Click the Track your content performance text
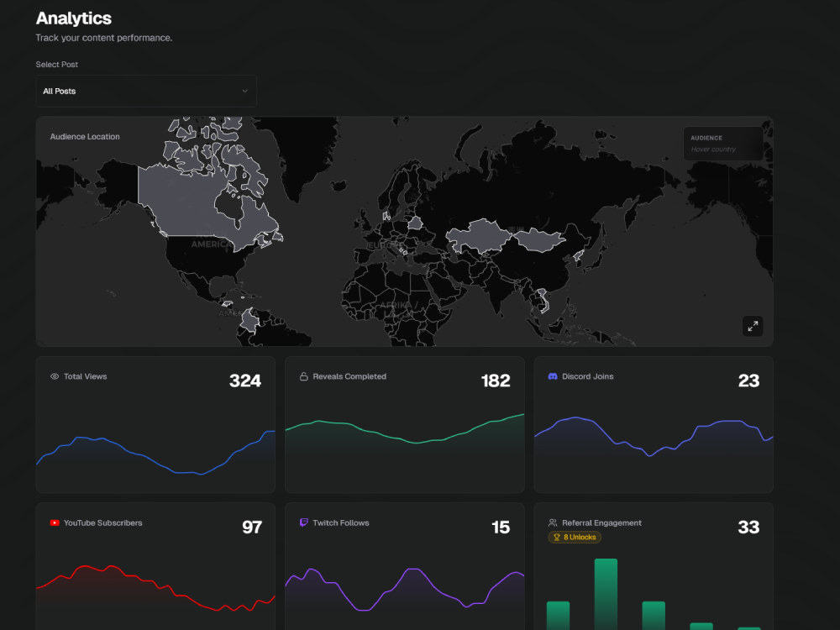Screen dimensions: 840x630 tap(104, 38)
